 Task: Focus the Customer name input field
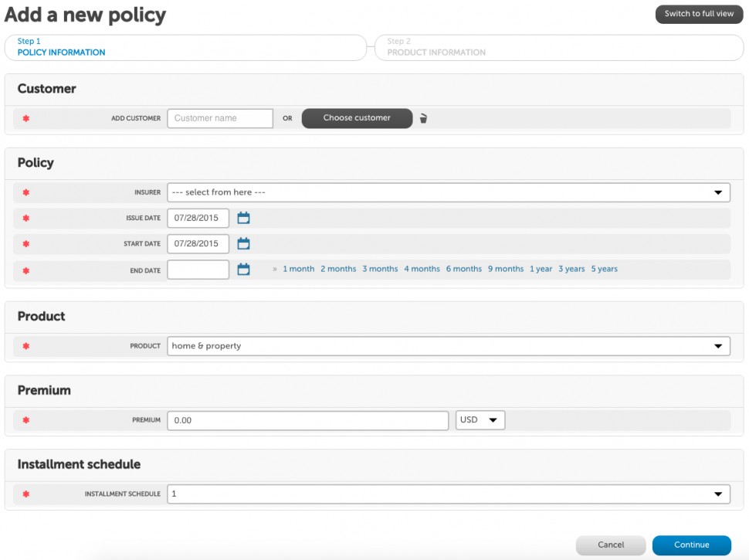click(x=220, y=118)
